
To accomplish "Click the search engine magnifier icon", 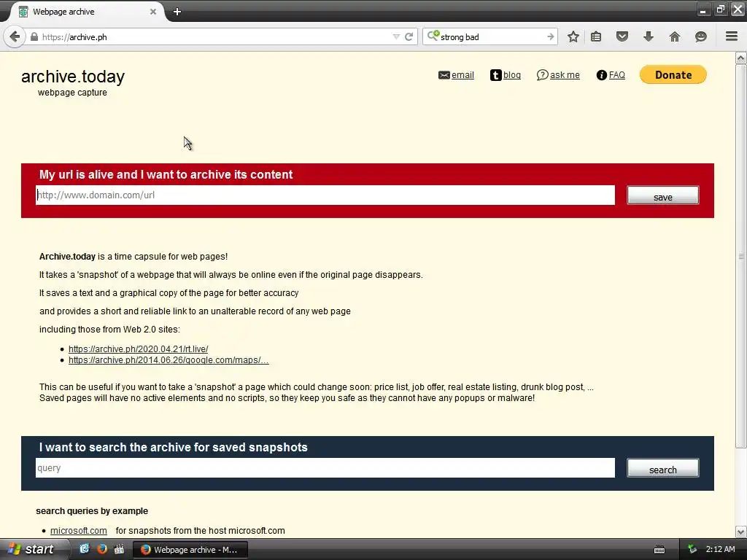I will [433, 36].
